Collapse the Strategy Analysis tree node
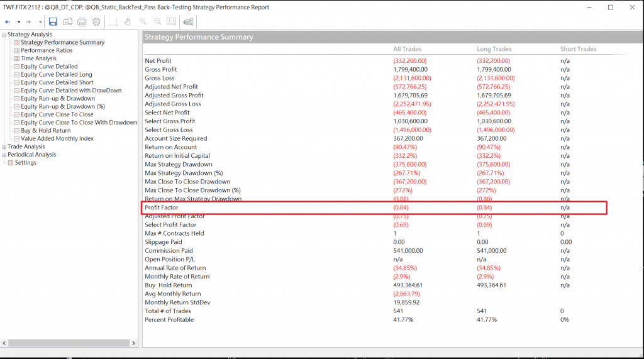 [4, 35]
